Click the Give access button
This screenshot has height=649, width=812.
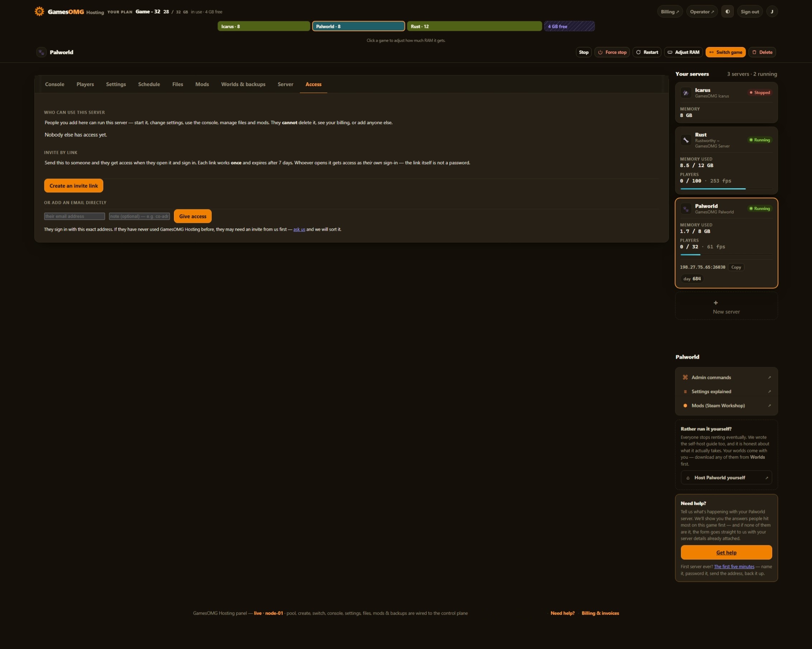193,216
